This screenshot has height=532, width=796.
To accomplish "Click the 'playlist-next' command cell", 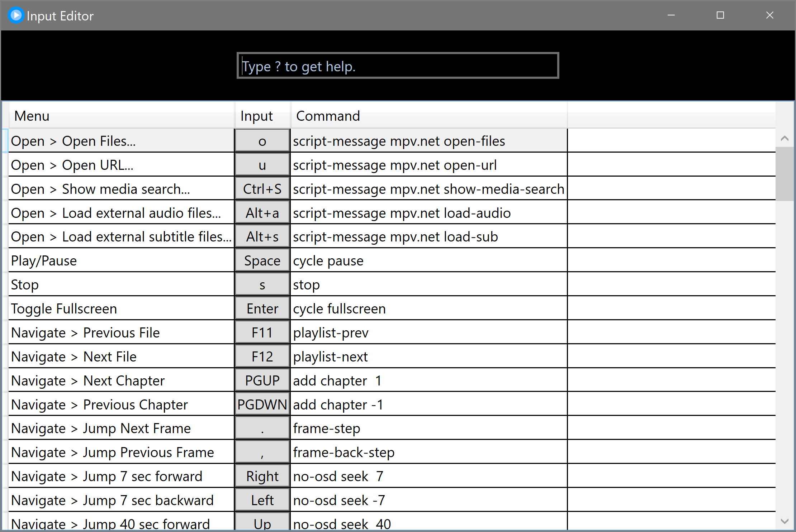I will tap(429, 356).
